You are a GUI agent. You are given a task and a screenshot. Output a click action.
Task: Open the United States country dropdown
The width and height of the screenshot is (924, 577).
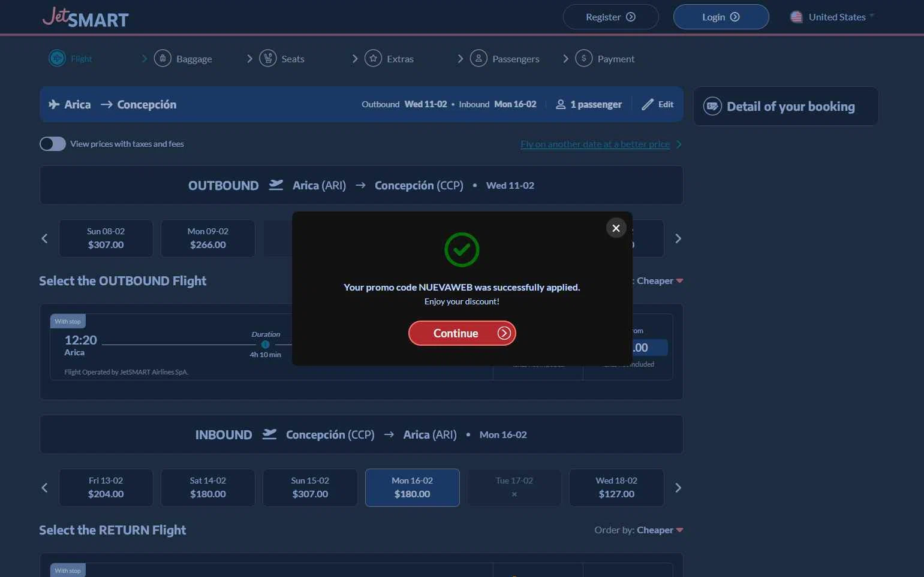click(x=832, y=17)
